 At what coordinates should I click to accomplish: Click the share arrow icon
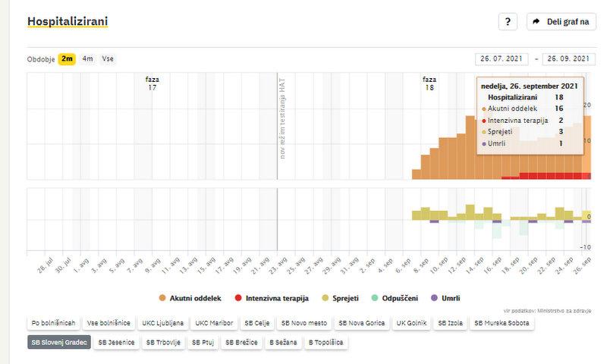click(536, 21)
